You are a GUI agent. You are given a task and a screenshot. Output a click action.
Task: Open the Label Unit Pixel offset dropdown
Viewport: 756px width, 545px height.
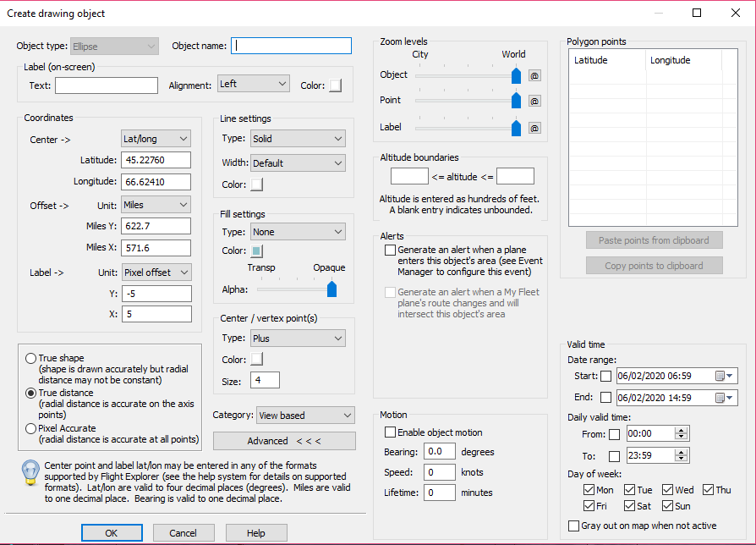(156, 272)
